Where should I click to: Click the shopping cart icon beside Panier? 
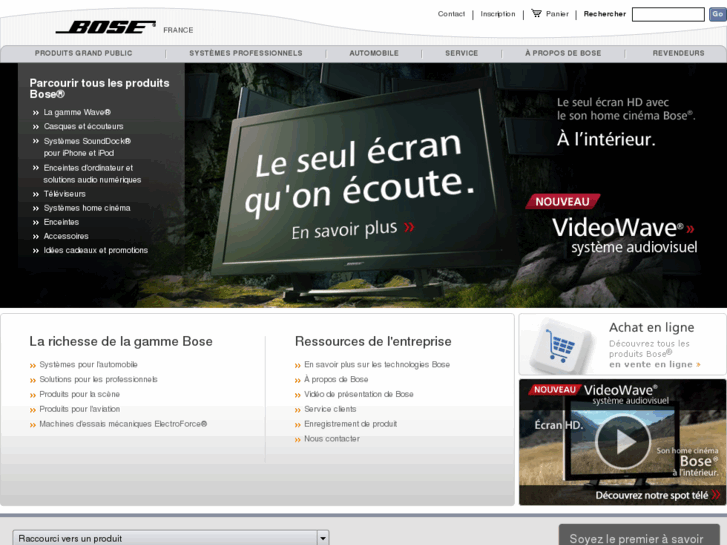coord(536,13)
